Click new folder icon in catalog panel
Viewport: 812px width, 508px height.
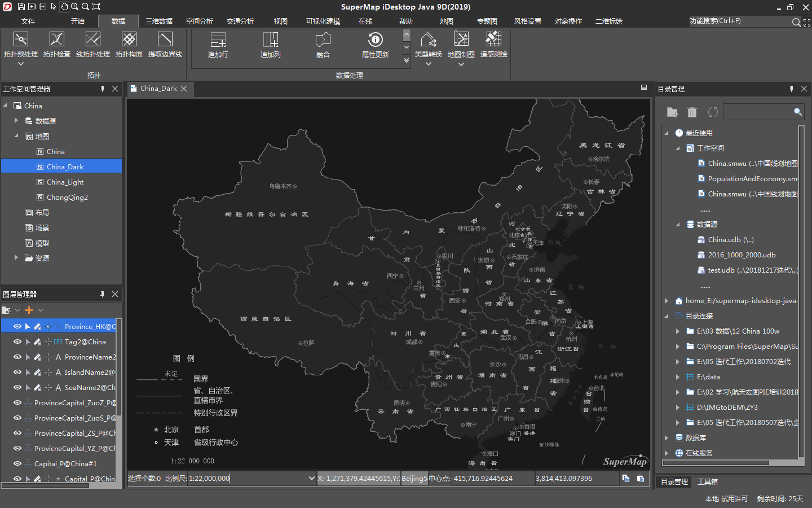672,112
